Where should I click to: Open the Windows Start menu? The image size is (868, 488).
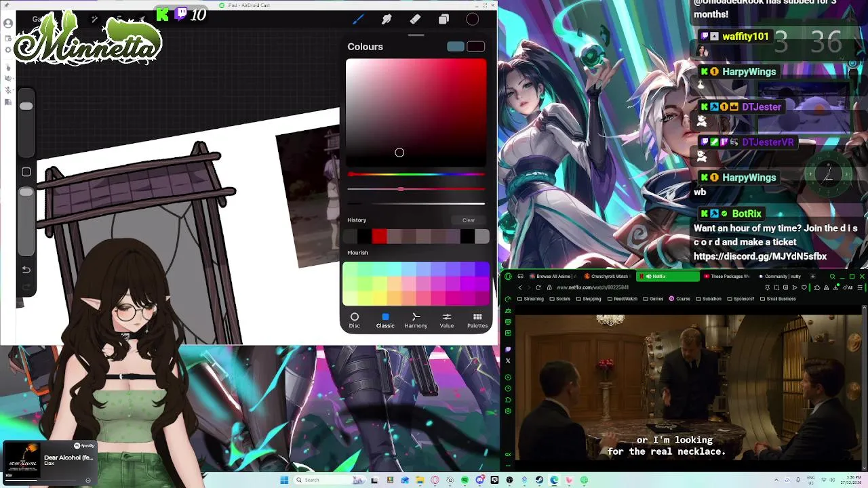284,480
